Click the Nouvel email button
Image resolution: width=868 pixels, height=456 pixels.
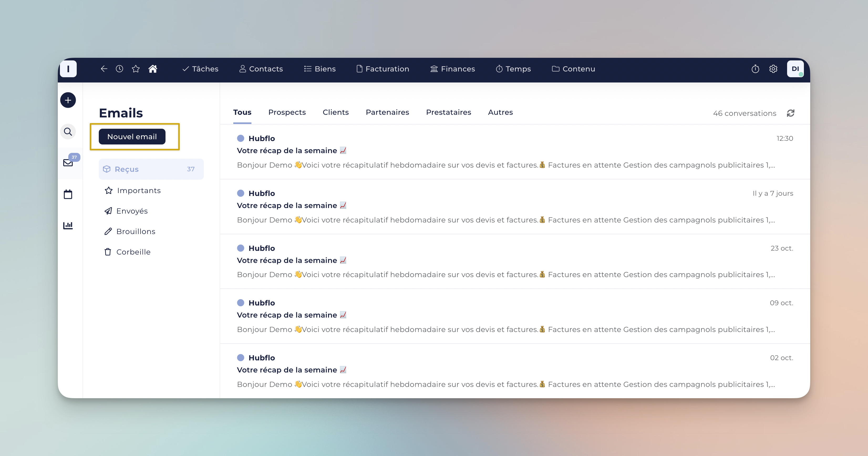tap(132, 137)
